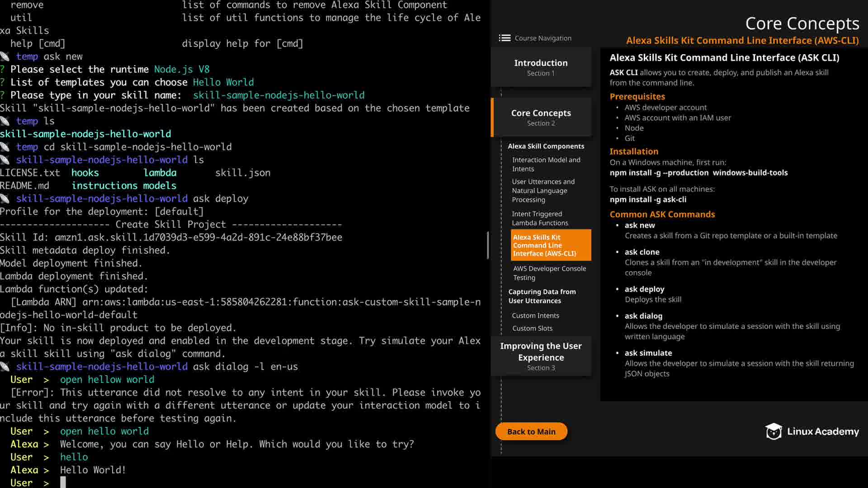Open User Utterances and Natural Language Processing
The height and width of the screenshot is (488, 868).
(543, 191)
